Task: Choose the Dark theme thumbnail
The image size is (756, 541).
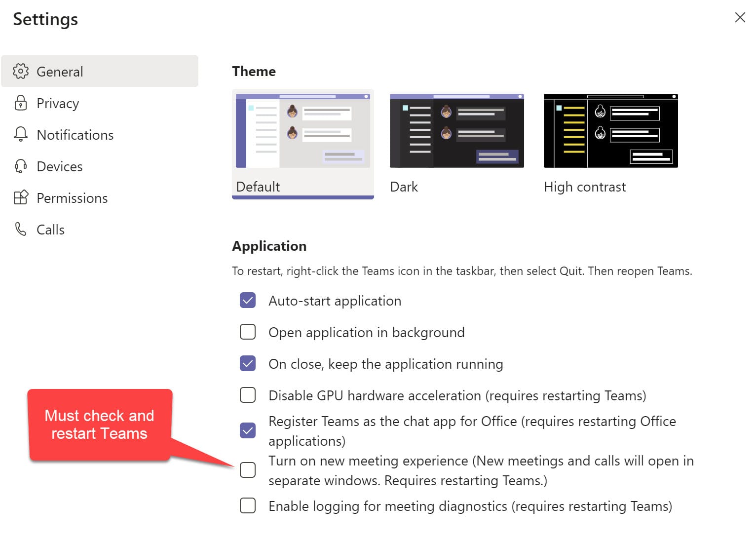Action: coord(456,131)
